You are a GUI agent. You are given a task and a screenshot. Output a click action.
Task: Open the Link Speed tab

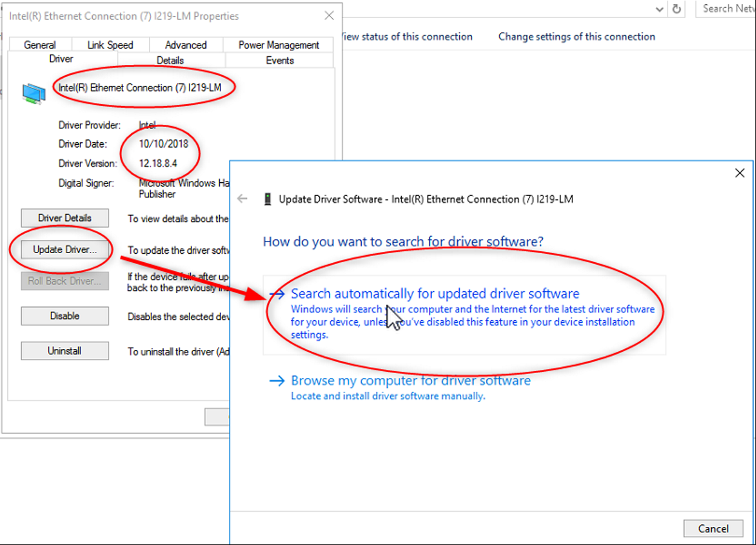[110, 45]
